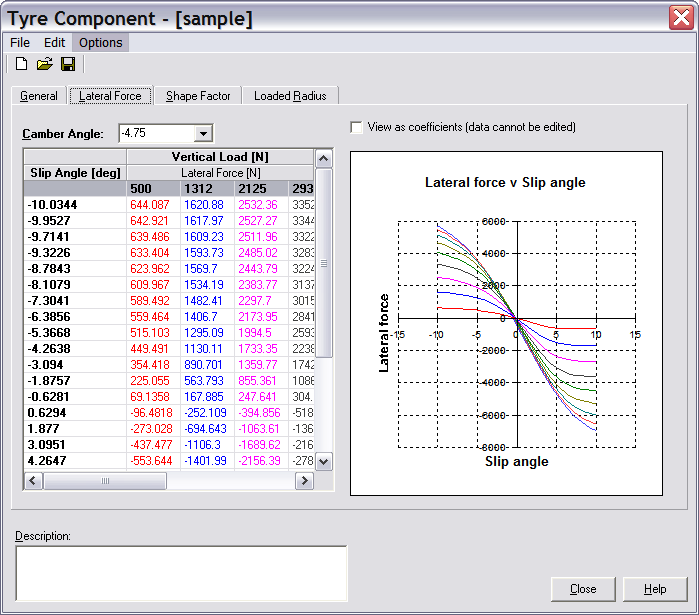The height and width of the screenshot is (615, 699).
Task: Select slip angle row 4.2647
Action: pyautogui.click(x=75, y=461)
